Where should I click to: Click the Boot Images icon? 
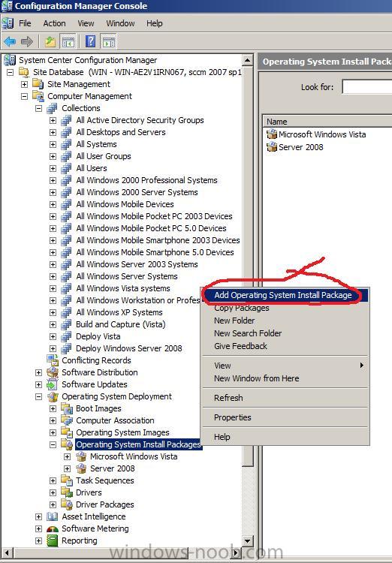pos(67,408)
